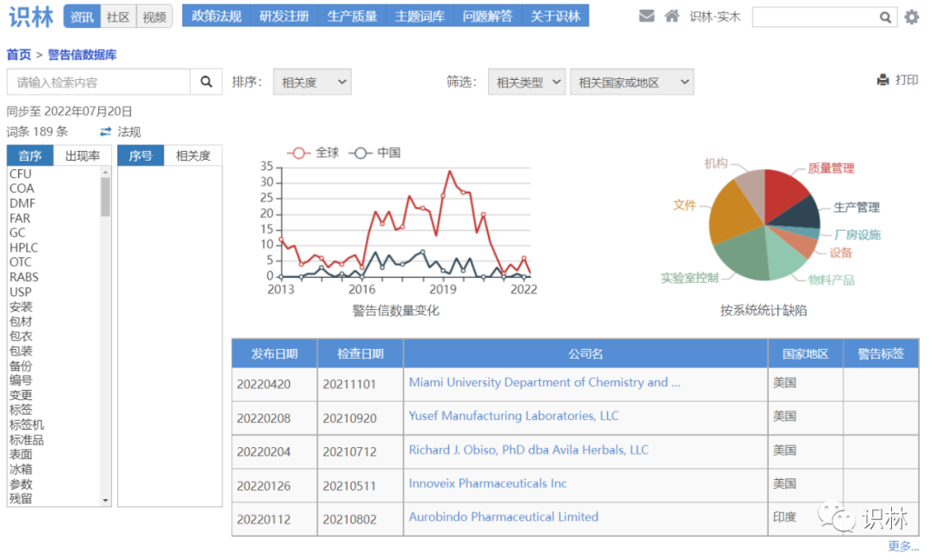Select the 音序 tab
The image size is (938, 560).
(x=30, y=155)
